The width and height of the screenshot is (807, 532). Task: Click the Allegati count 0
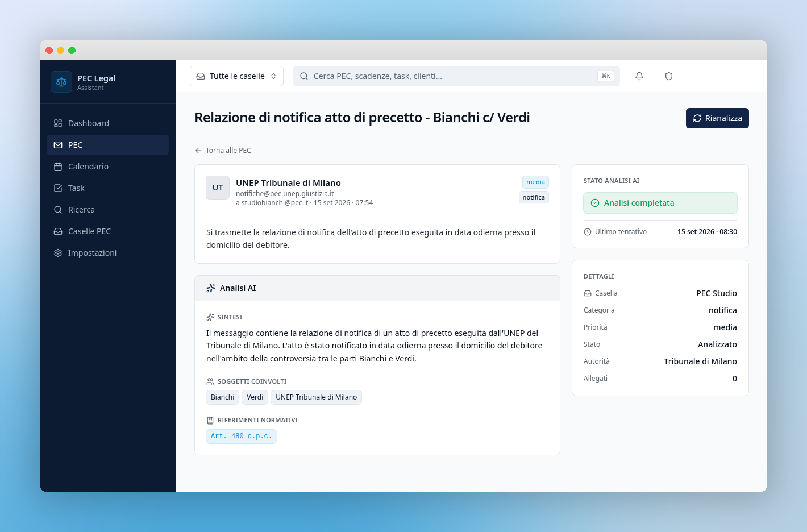[735, 379]
